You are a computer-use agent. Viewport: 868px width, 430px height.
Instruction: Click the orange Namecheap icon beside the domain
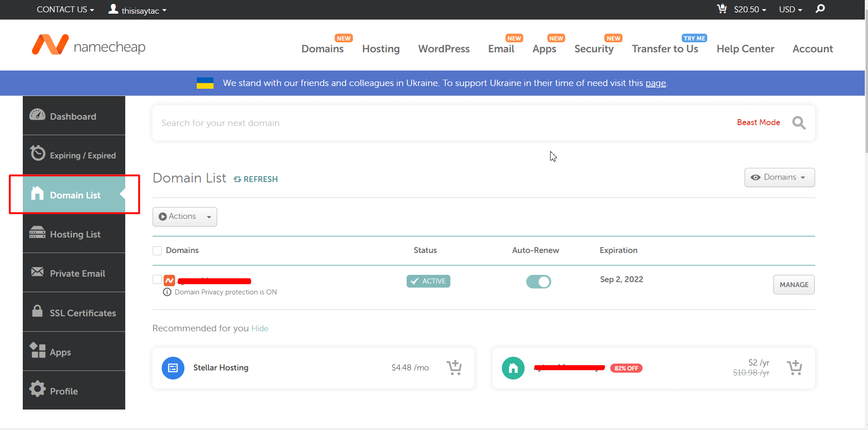169,280
